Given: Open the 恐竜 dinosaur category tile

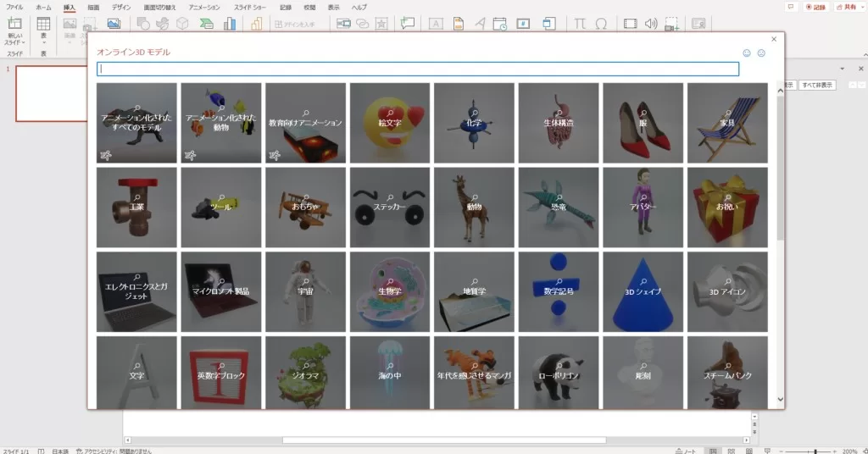Looking at the screenshot, I should [x=559, y=207].
